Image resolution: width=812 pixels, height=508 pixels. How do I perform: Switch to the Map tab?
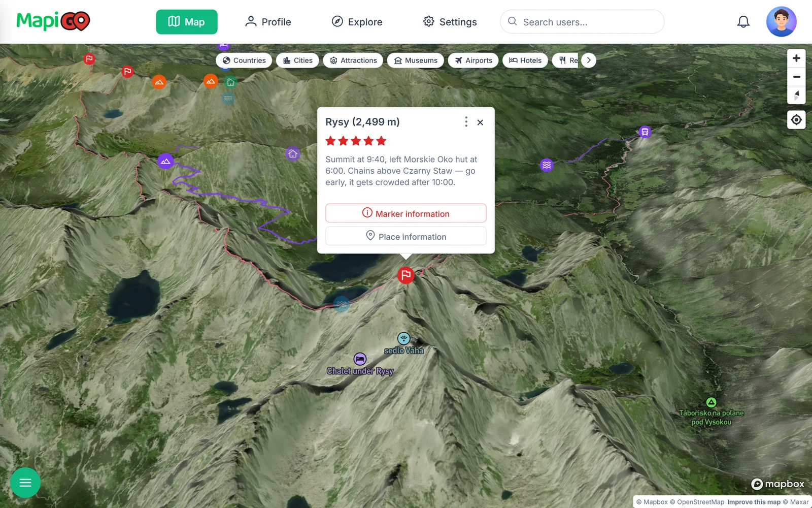point(187,22)
